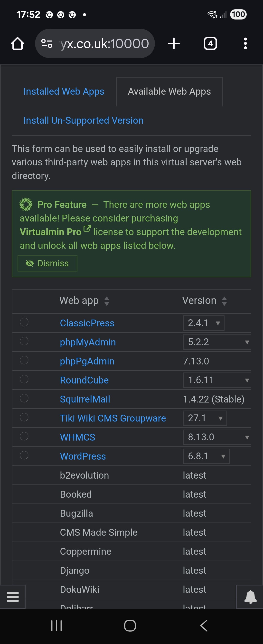Open the phpMyAdmin link

pyautogui.click(x=88, y=342)
